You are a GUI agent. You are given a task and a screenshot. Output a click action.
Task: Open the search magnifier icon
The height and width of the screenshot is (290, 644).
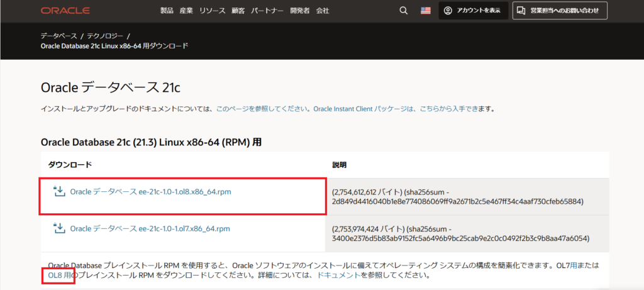coord(403,11)
